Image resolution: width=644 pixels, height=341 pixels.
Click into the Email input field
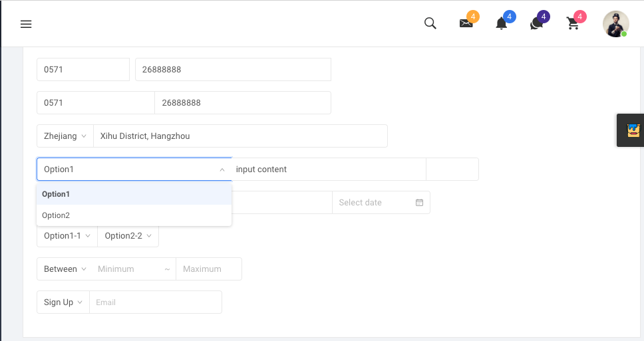156,302
